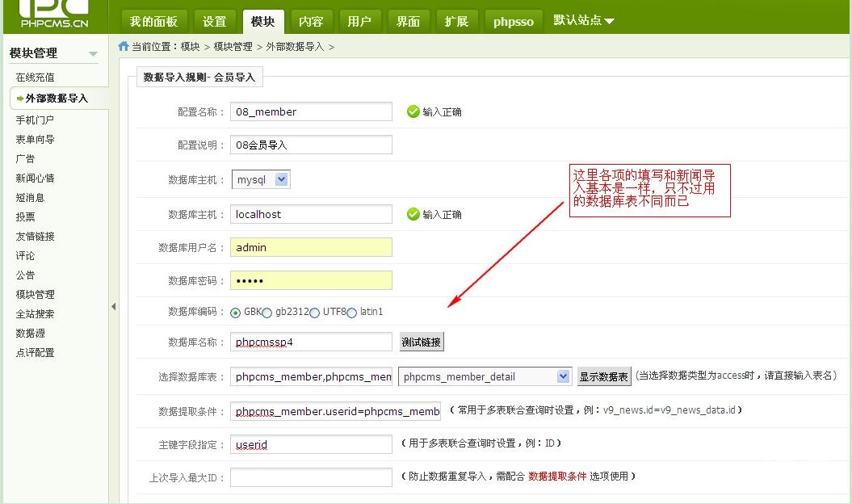This screenshot has width=852, height=504.
Task: Open the 内容 tab
Action: [x=311, y=22]
